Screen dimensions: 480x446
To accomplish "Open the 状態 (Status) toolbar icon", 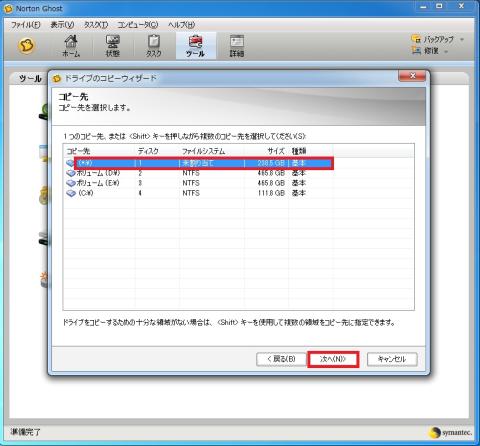I will pos(113,46).
